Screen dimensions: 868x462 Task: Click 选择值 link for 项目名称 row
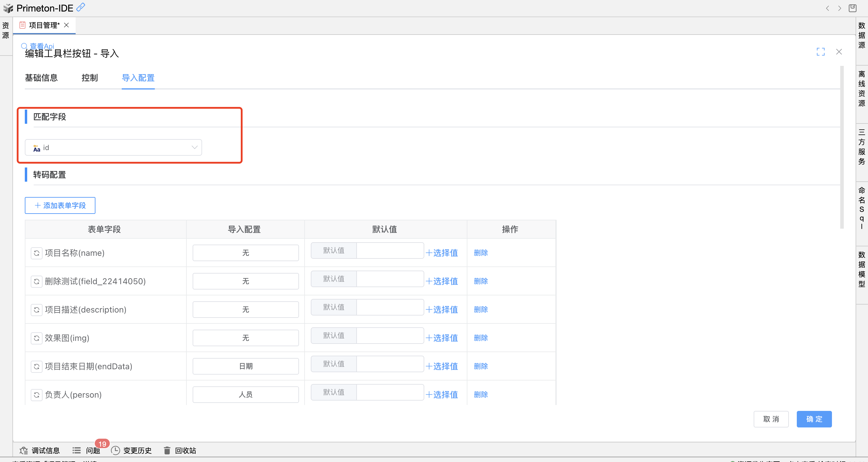[x=442, y=253]
